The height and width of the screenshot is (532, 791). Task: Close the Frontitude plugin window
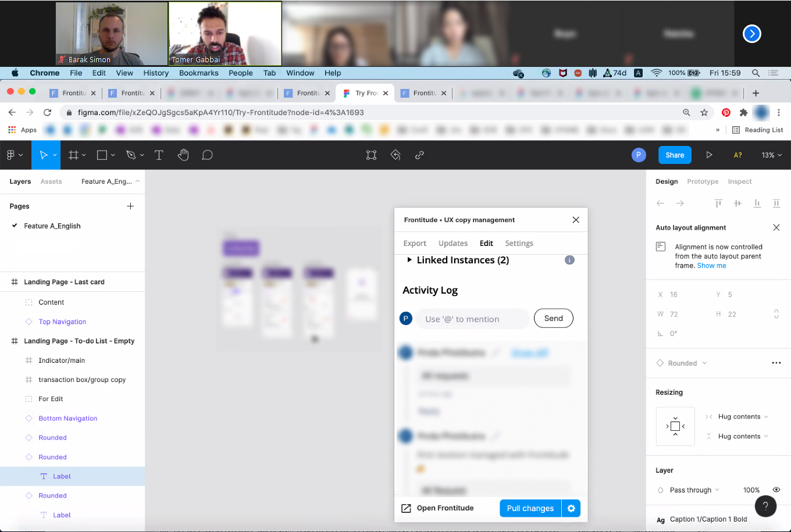click(x=576, y=220)
